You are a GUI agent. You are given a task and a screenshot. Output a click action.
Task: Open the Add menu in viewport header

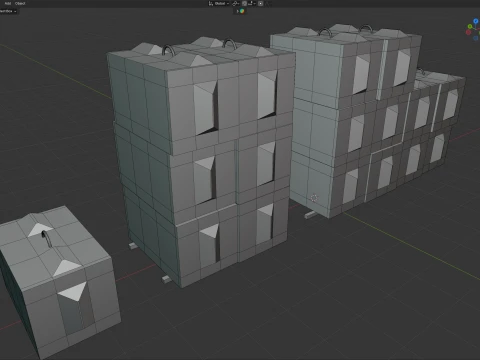[8, 3]
